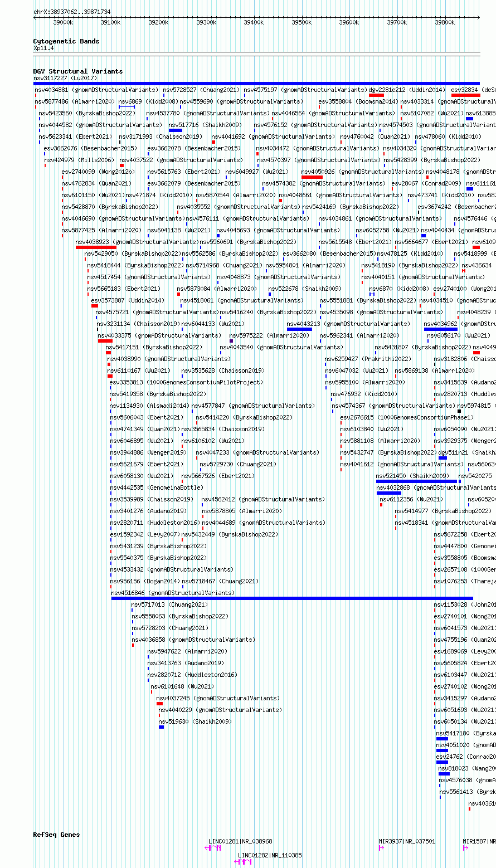The width and height of the screenshot is (496, 868).
Task: Click the blue nsv517716 (Shaikh2009) bar
Action: [176, 130]
